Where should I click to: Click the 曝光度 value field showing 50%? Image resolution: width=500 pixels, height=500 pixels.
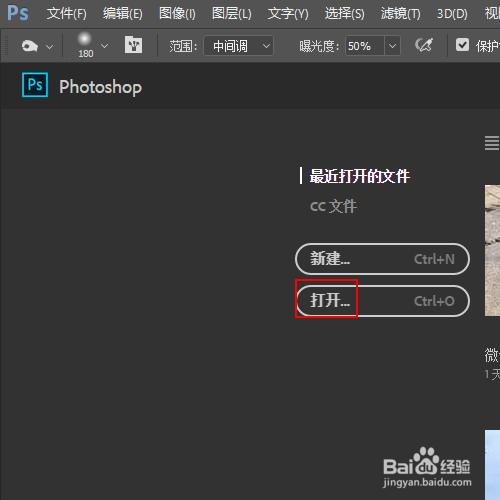tap(365, 46)
